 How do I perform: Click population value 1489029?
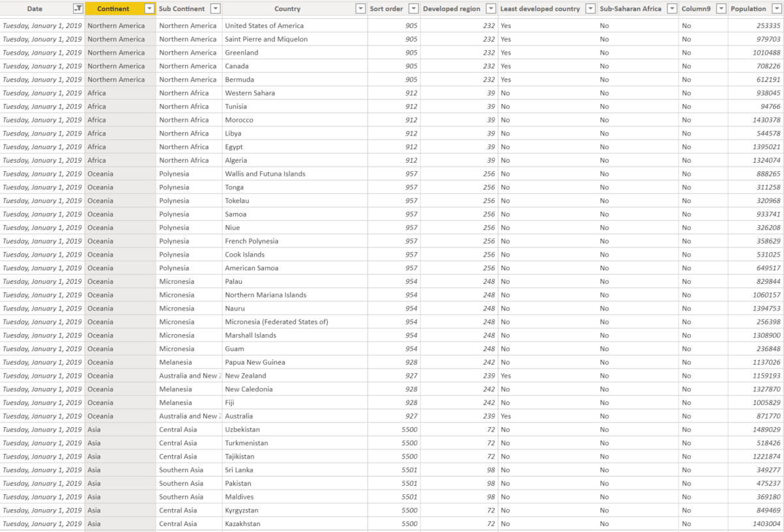pyautogui.click(x=755, y=430)
